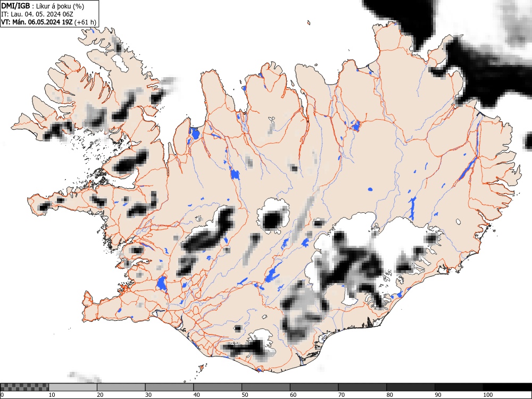The height and width of the screenshot is (399, 532).
Task: Pick the 30–40 percent legend swatch
Action: tap(169, 387)
